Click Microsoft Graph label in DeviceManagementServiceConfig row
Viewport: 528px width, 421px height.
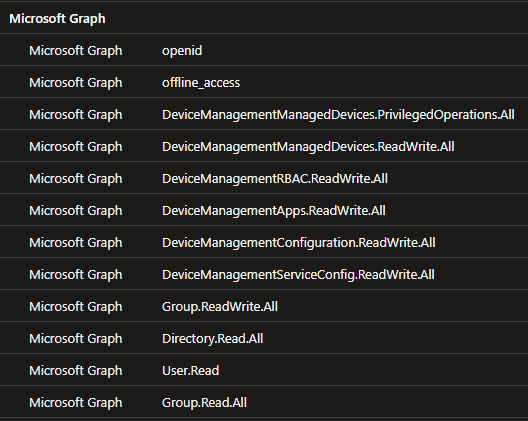pos(76,274)
